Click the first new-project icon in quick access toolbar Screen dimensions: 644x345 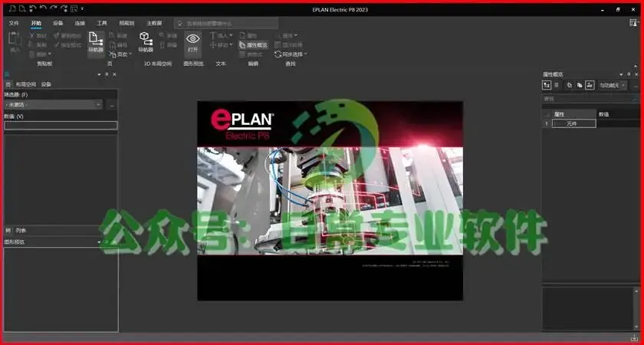tap(13, 8)
